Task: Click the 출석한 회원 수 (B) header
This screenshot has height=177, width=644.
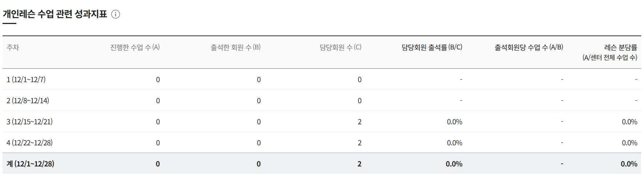Action: [236, 47]
